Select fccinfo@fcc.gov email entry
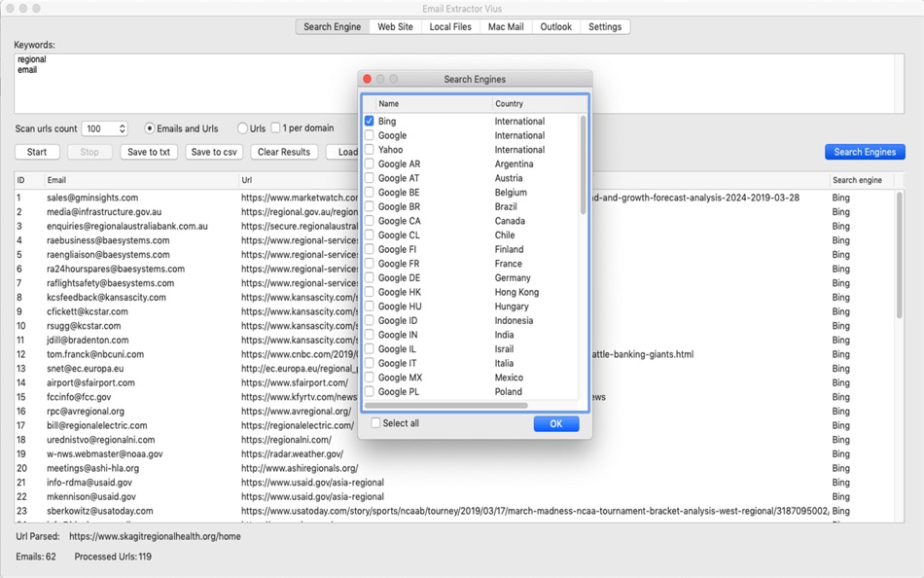Screen dimensions: 924x578 tap(79, 397)
